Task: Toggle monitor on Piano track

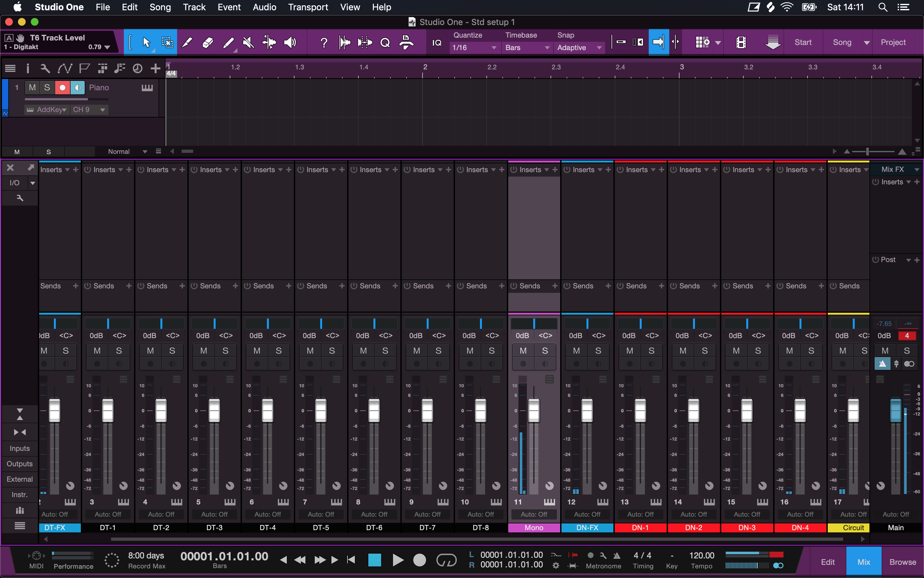Action: pyautogui.click(x=78, y=88)
